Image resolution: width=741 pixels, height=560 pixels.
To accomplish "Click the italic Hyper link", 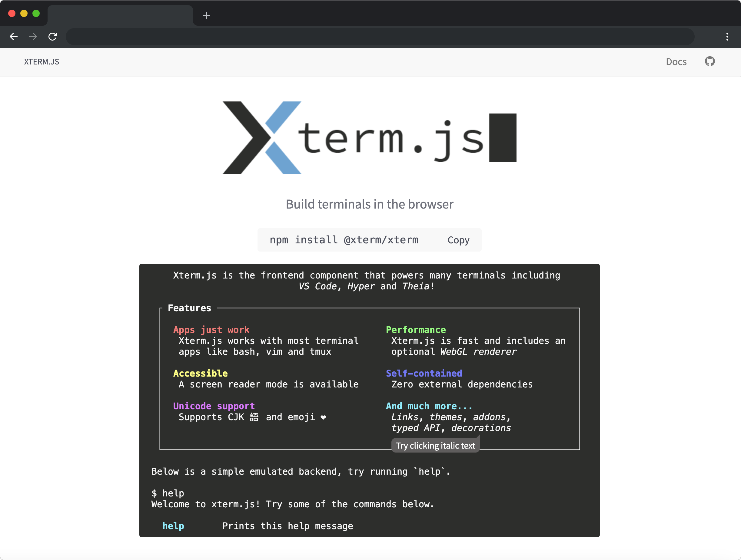I will click(x=361, y=287).
